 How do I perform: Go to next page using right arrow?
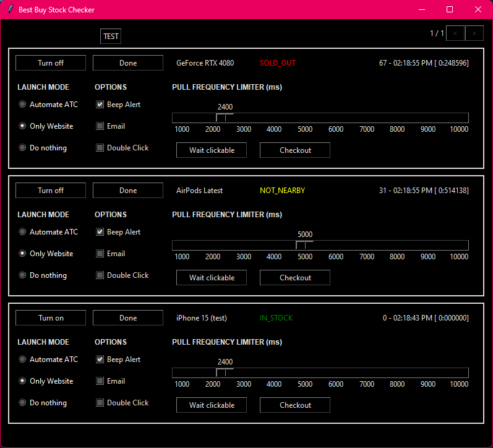pyautogui.click(x=474, y=33)
